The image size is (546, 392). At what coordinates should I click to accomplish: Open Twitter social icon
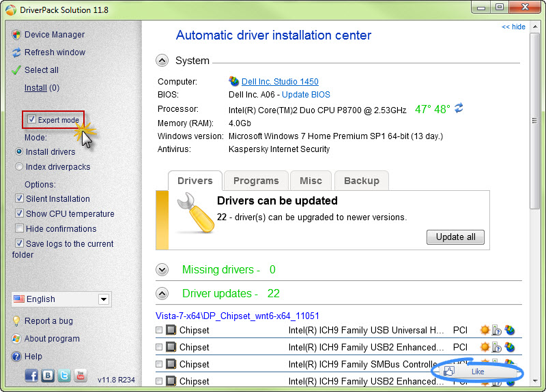coord(64,376)
